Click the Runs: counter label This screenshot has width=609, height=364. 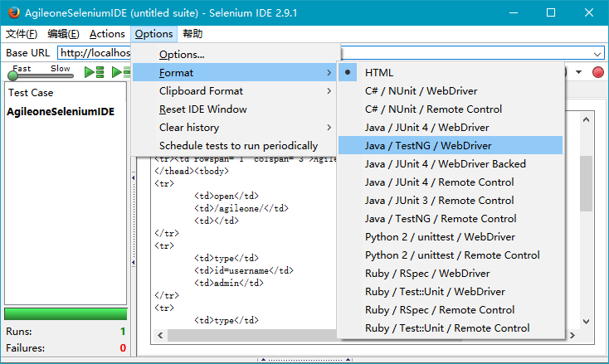click(x=19, y=332)
